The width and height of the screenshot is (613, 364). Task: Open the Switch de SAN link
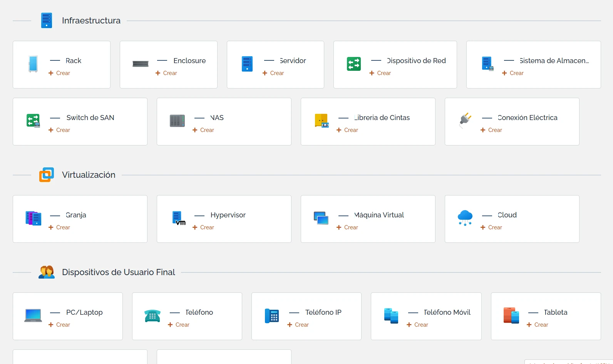click(x=90, y=117)
